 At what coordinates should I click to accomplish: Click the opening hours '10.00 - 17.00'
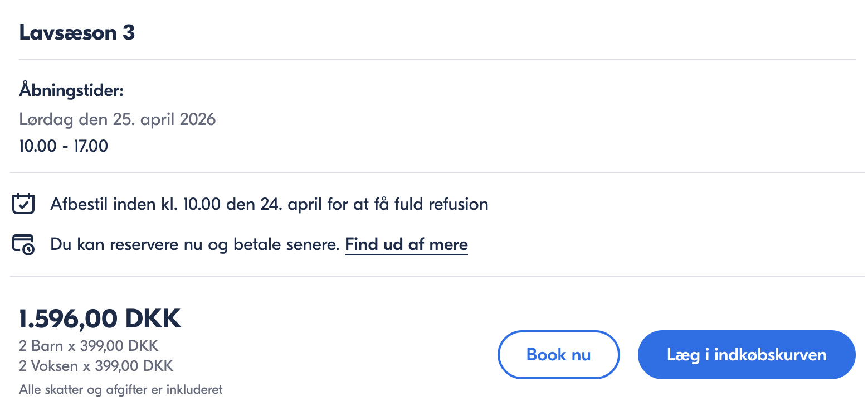[64, 146]
